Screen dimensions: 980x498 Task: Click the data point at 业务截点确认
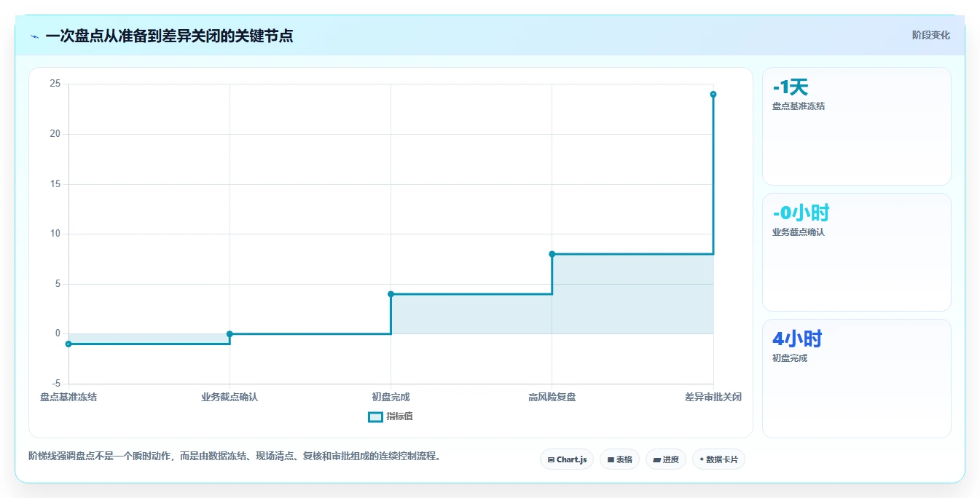230,334
